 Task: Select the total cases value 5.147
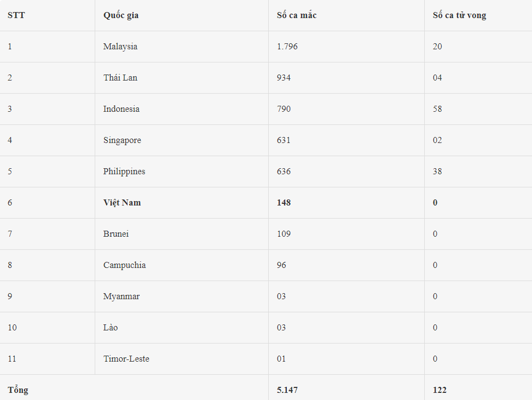tap(287, 390)
